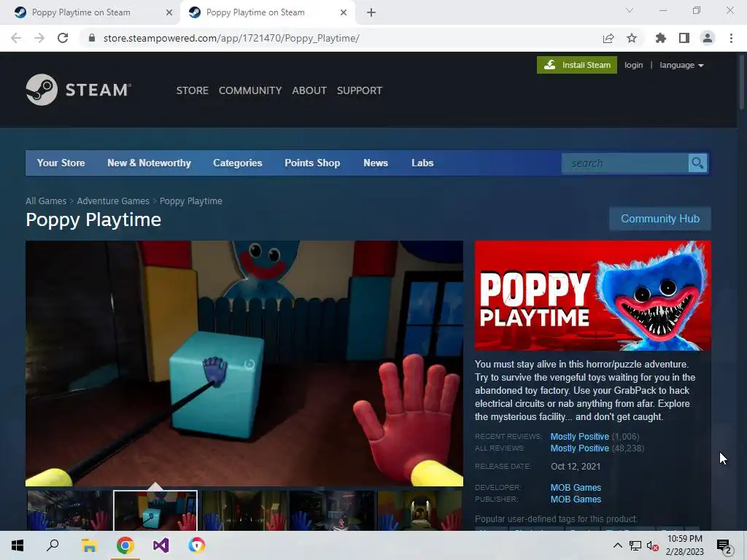Click the login link
Screen dimensions: 747x560
[x=634, y=65]
